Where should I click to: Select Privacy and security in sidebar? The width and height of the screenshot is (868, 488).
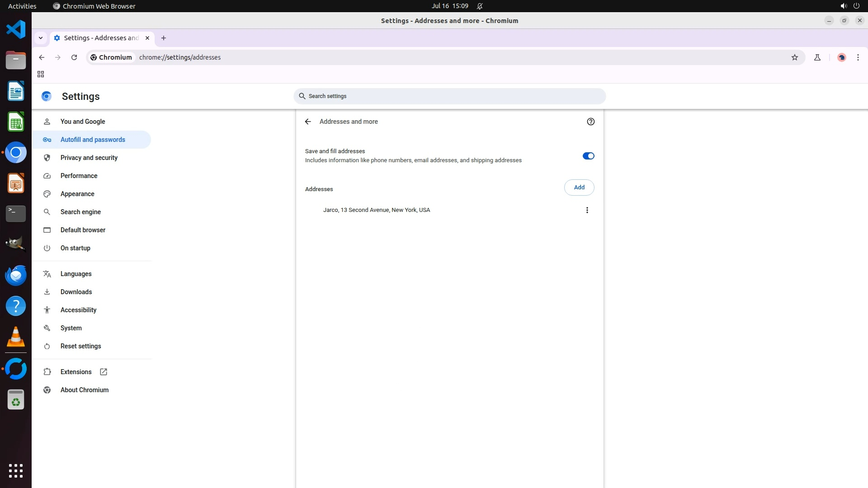[x=89, y=158]
